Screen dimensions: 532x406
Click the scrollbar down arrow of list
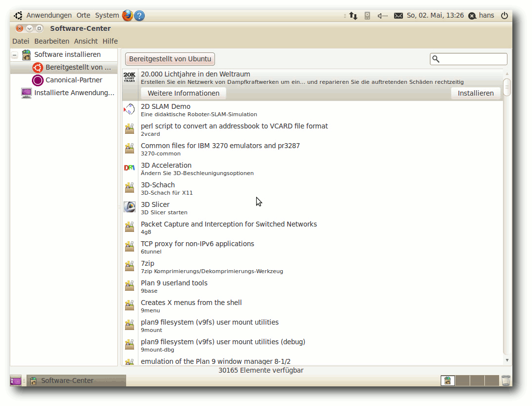(507, 360)
